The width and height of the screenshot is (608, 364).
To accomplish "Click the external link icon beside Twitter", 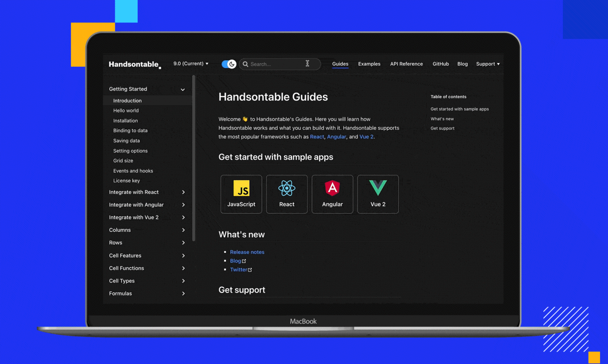I will click(251, 269).
